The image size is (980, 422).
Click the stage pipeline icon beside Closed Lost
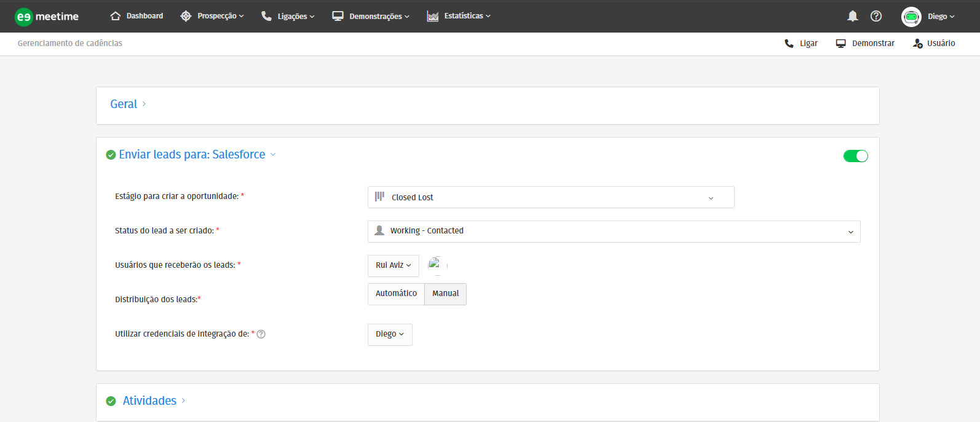coord(379,197)
